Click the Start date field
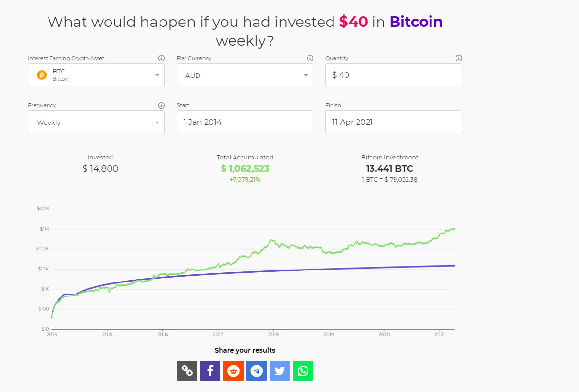The image size is (579, 392). point(245,122)
